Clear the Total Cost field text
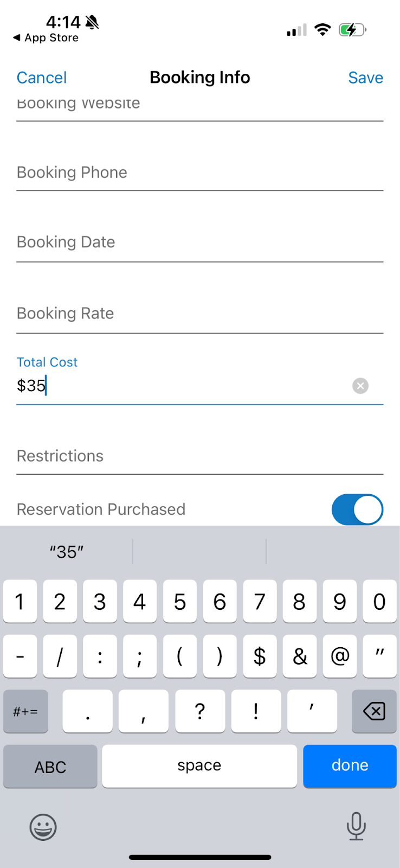Screen dimensions: 400x868 tap(360, 386)
